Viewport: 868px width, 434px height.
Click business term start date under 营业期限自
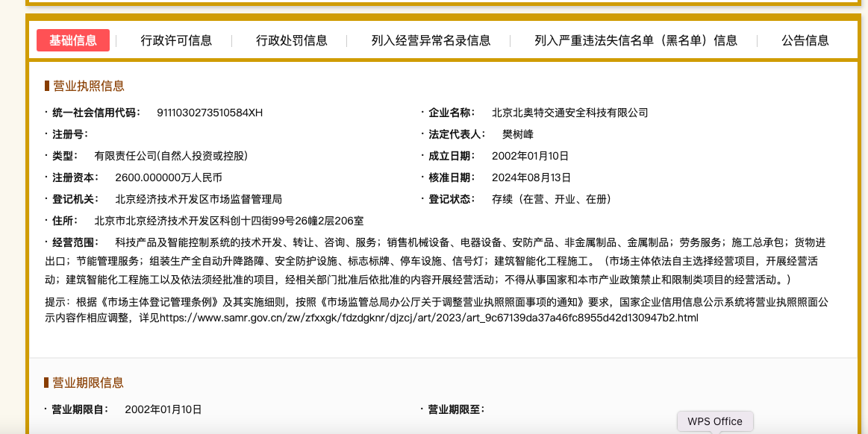(x=163, y=409)
